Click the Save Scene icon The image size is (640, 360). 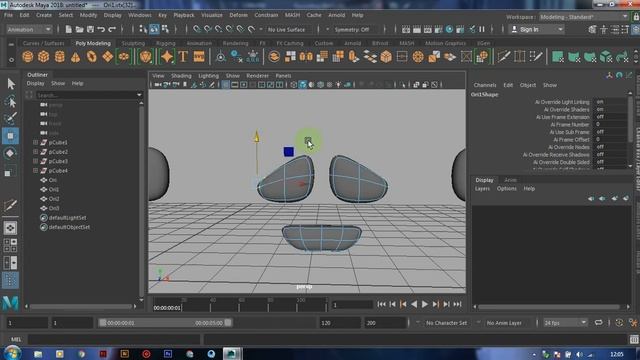coord(90,29)
